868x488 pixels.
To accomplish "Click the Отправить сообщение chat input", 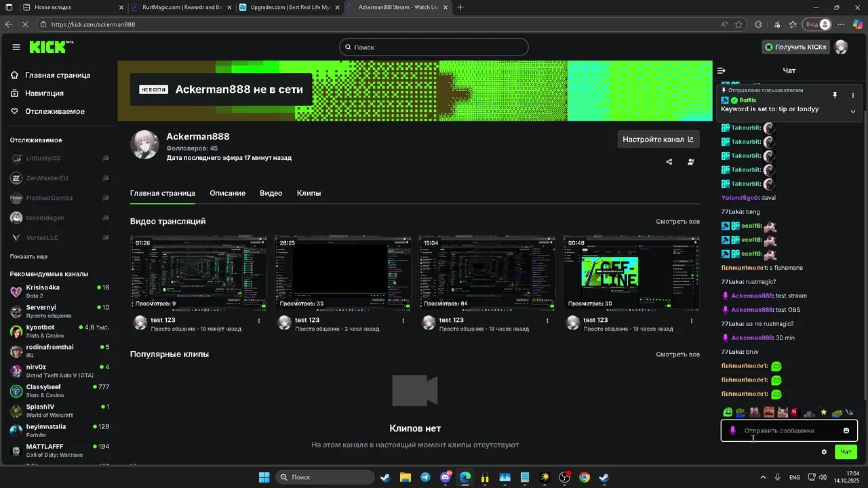I will pos(789,430).
